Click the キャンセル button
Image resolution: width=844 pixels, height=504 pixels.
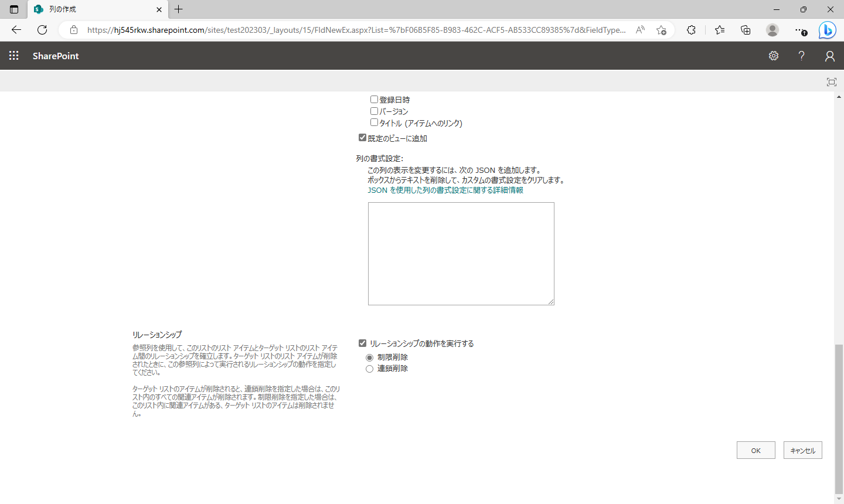[803, 450]
